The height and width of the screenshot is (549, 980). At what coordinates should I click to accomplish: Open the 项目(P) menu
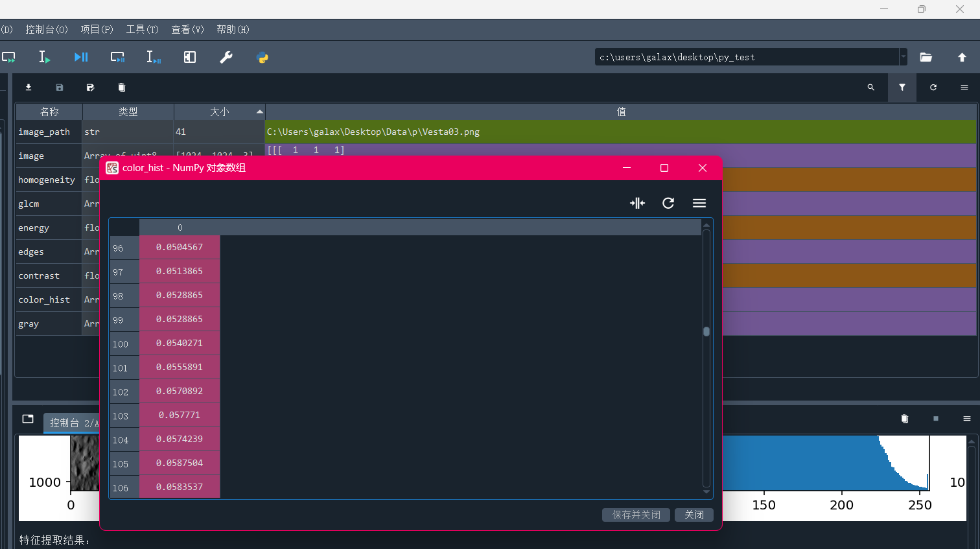pos(97,29)
